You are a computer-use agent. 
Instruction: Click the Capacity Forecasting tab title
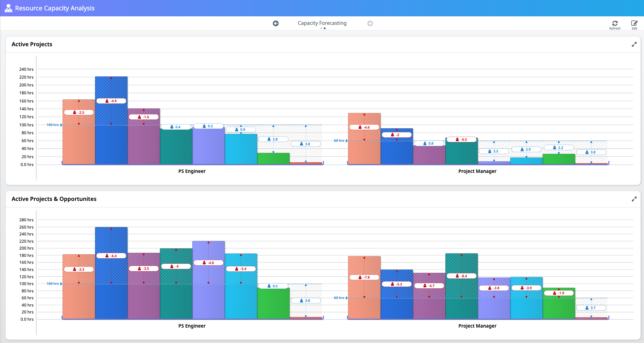[x=322, y=23]
